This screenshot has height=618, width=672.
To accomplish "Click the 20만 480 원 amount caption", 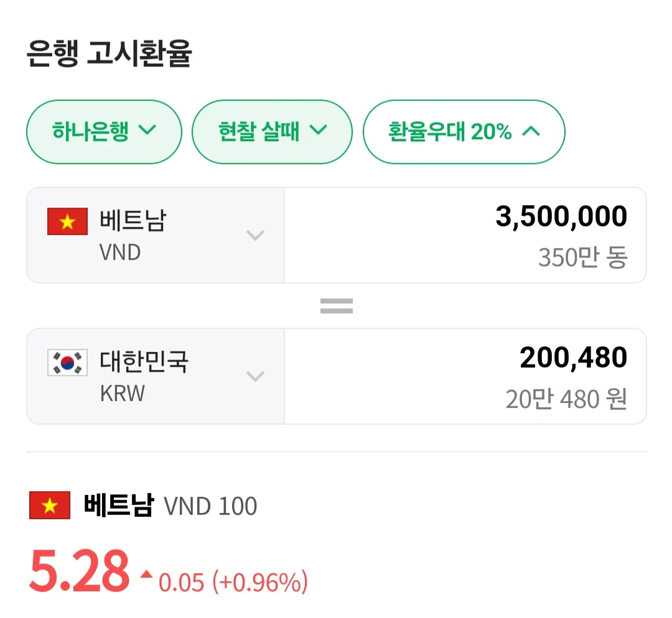I will click(566, 399).
